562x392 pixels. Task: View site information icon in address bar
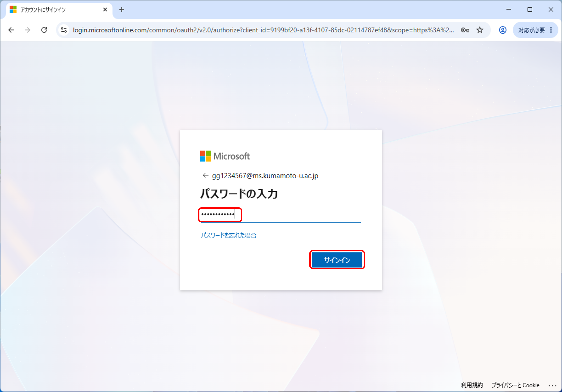tap(64, 30)
